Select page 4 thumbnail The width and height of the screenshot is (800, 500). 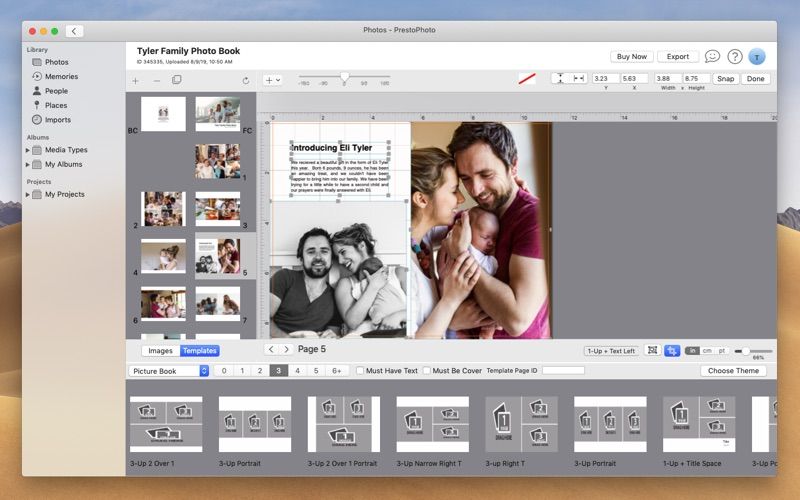coord(163,256)
